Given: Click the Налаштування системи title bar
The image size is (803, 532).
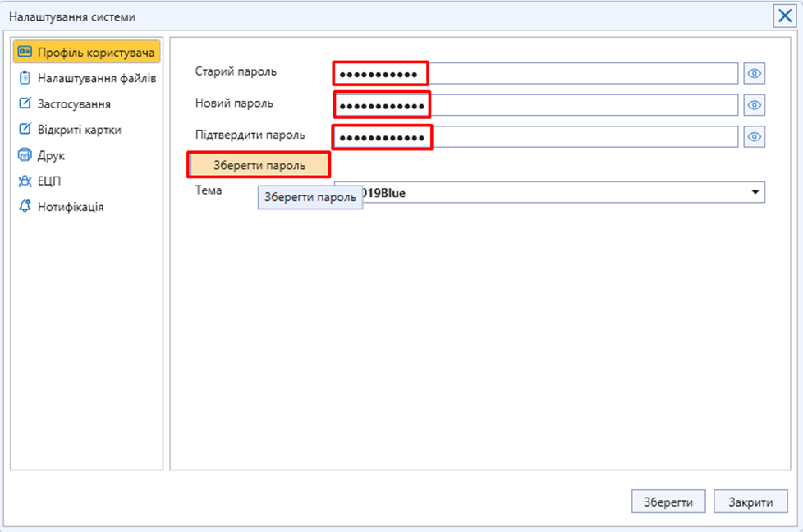Looking at the screenshot, I should coord(328,16).
